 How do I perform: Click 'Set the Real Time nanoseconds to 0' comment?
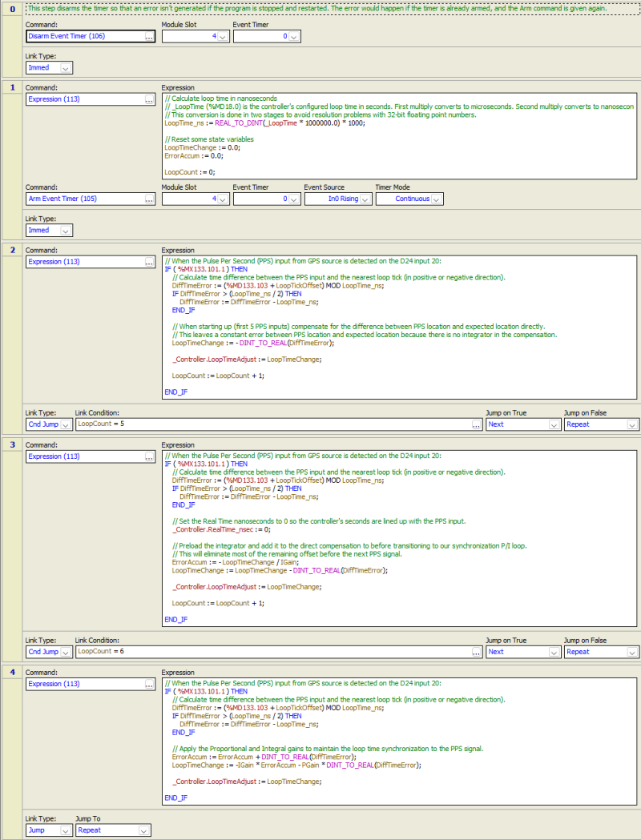click(x=319, y=521)
